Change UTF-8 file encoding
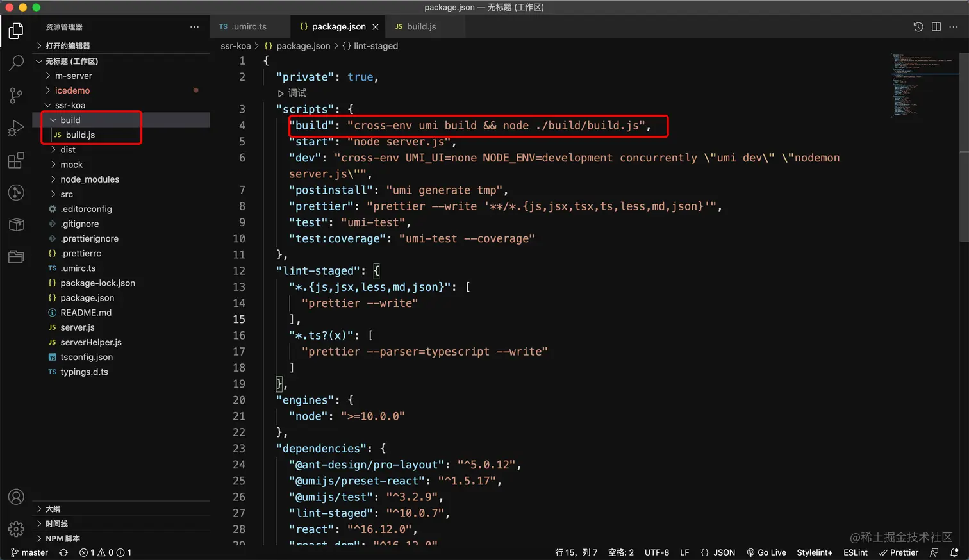 coord(657,552)
